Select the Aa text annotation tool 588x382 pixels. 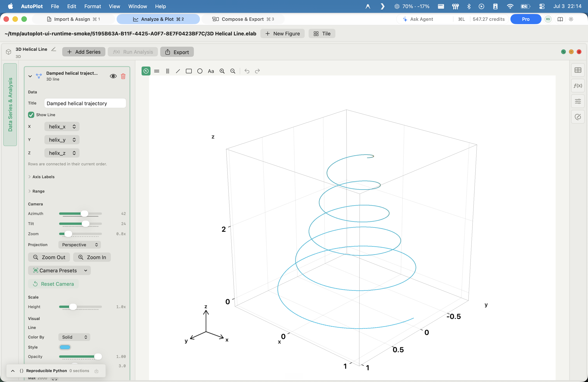[211, 71]
